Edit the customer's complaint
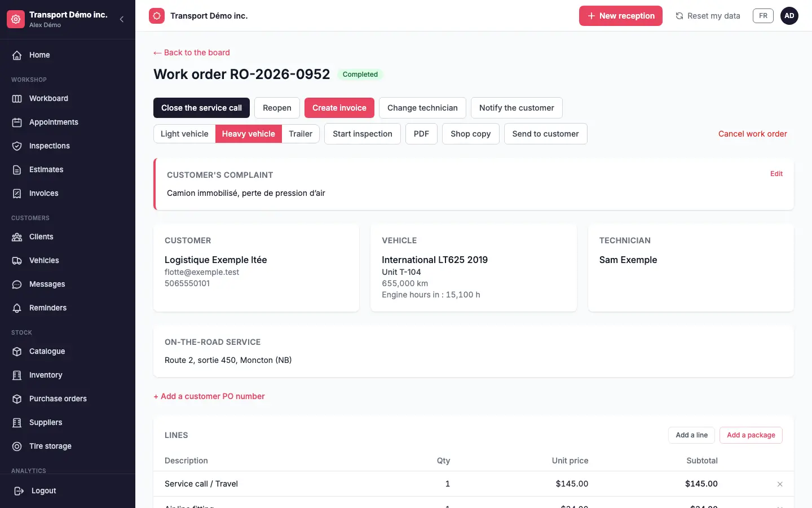 coord(776,174)
